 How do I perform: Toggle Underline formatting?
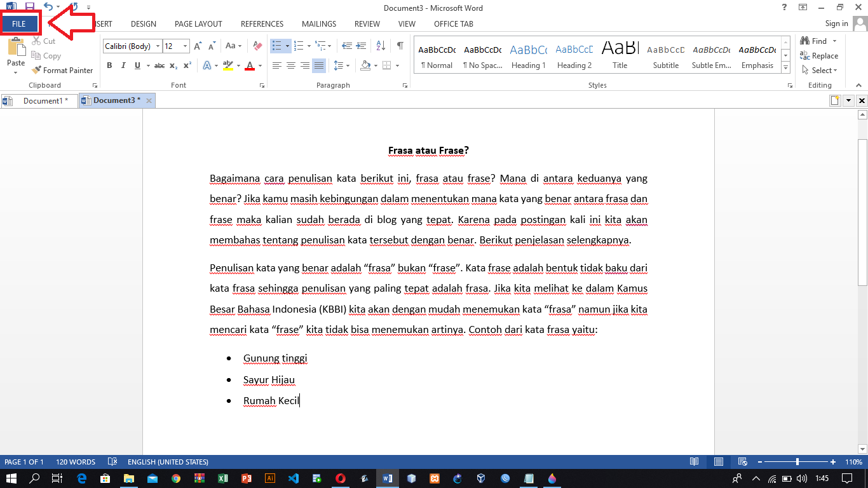click(x=137, y=65)
